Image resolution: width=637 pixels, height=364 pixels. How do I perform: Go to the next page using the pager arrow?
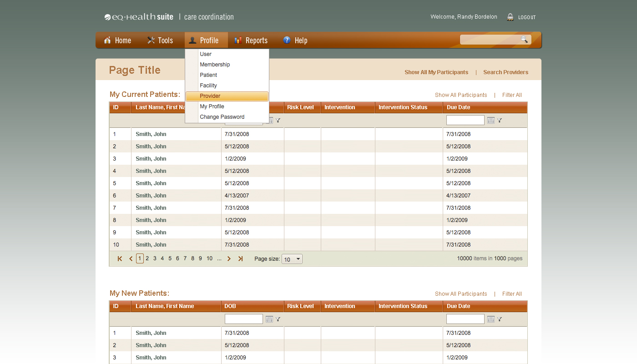(229, 258)
